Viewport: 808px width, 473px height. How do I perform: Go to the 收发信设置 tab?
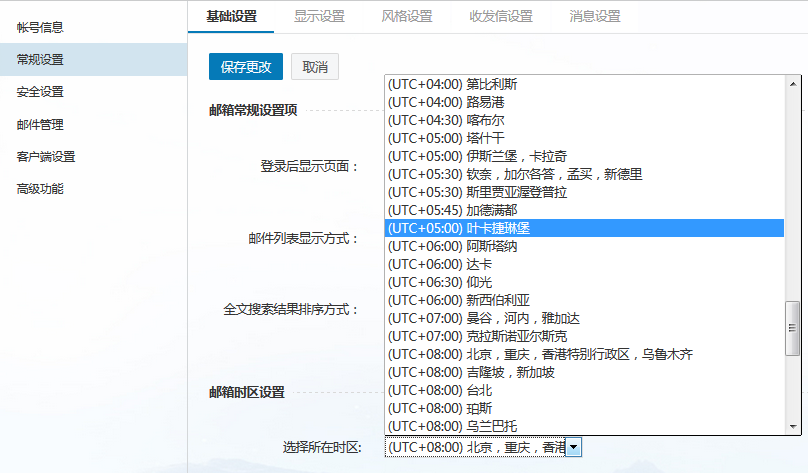pos(501,16)
